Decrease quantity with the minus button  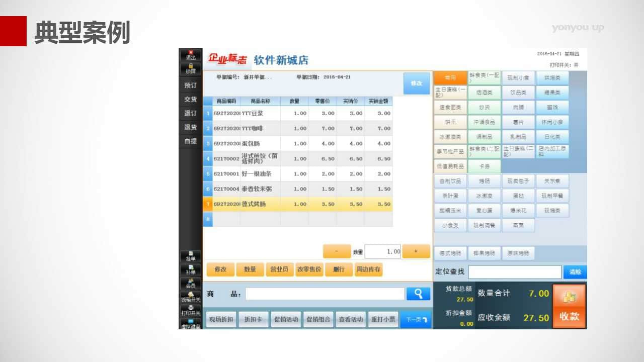click(x=337, y=251)
